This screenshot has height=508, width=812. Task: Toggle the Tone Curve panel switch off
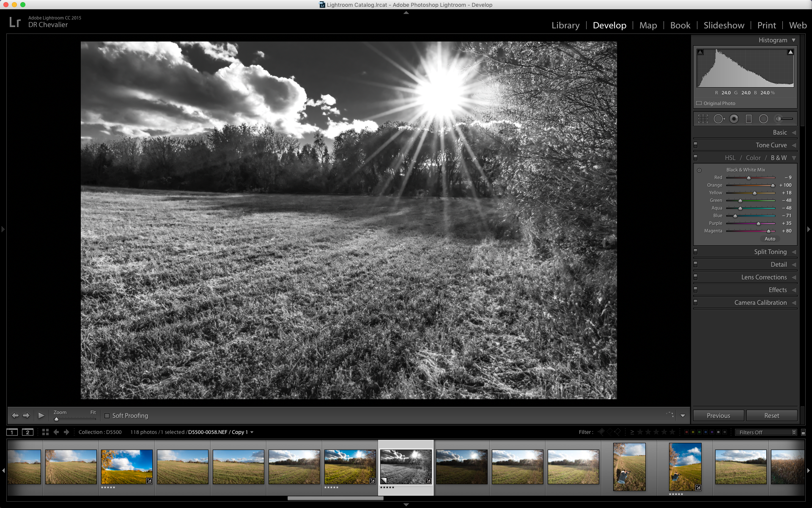tap(695, 145)
